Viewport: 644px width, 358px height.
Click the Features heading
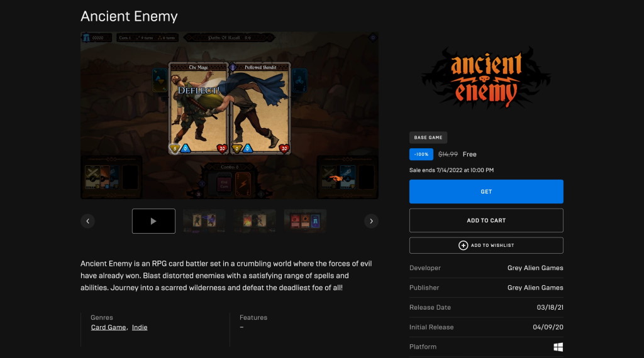click(253, 317)
